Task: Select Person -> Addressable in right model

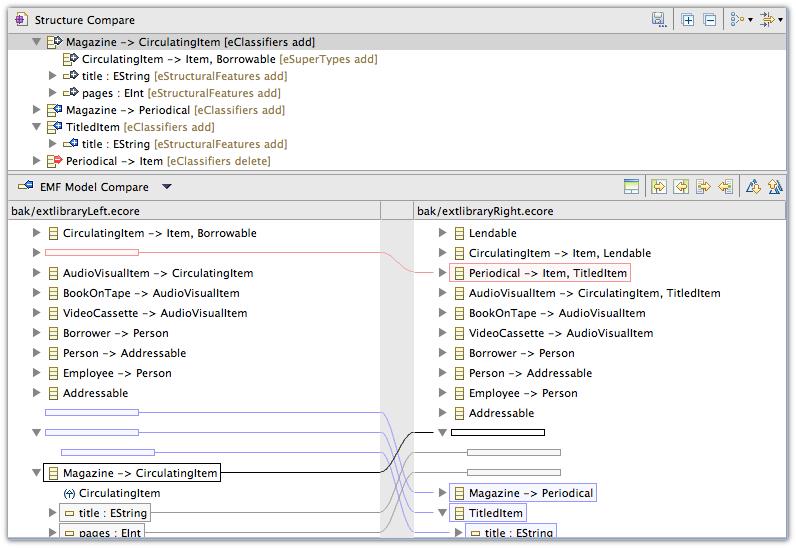Action: (x=530, y=373)
